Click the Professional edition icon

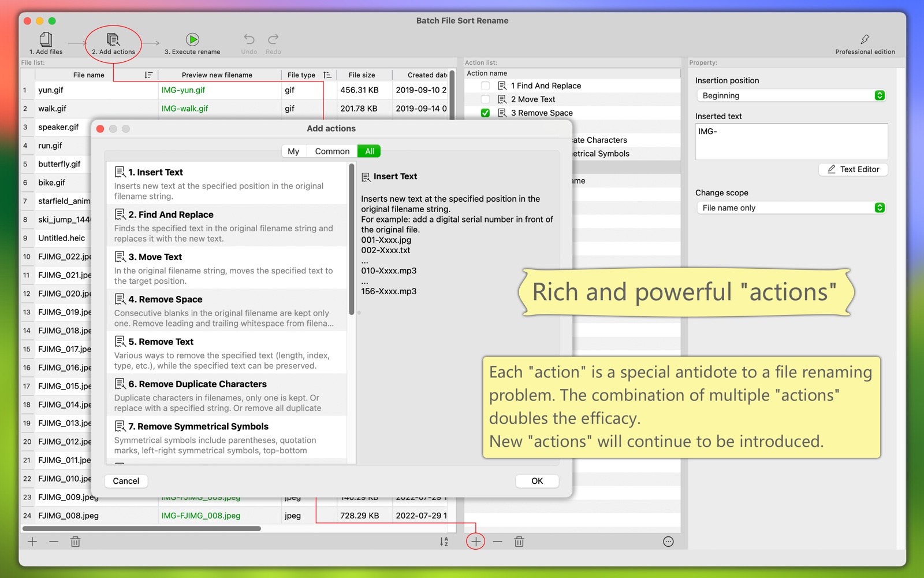865,39
